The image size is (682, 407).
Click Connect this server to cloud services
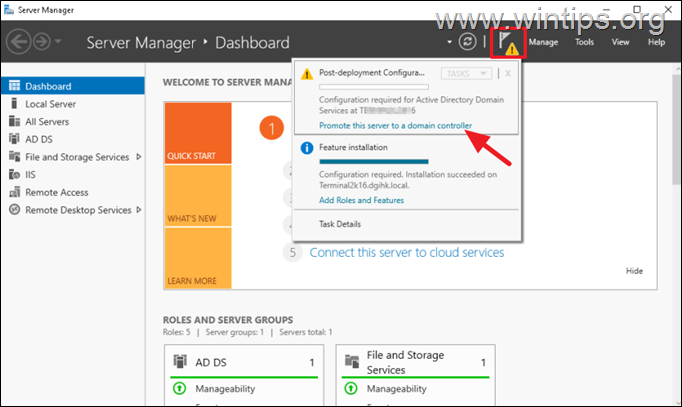click(407, 253)
